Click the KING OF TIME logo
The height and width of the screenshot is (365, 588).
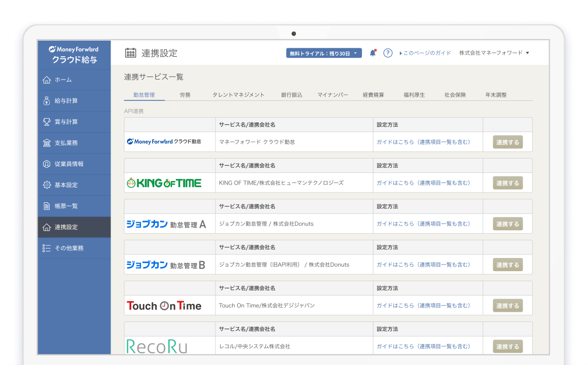(164, 182)
